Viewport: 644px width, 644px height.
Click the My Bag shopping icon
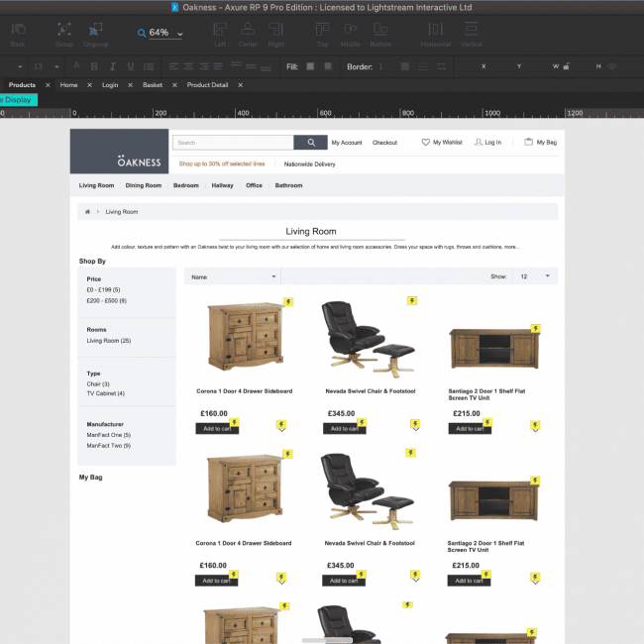pyautogui.click(x=529, y=143)
